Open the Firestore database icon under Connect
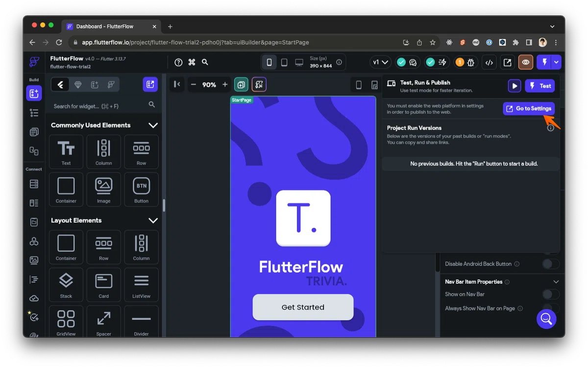Viewport: 588px width, 368px height. [34, 184]
